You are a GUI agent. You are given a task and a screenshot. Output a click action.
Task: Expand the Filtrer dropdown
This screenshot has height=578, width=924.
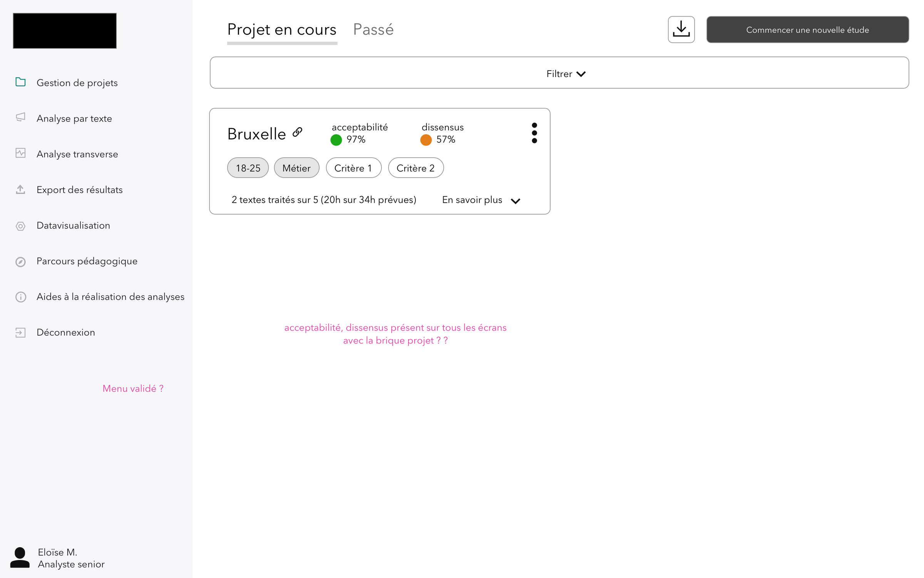(565, 74)
